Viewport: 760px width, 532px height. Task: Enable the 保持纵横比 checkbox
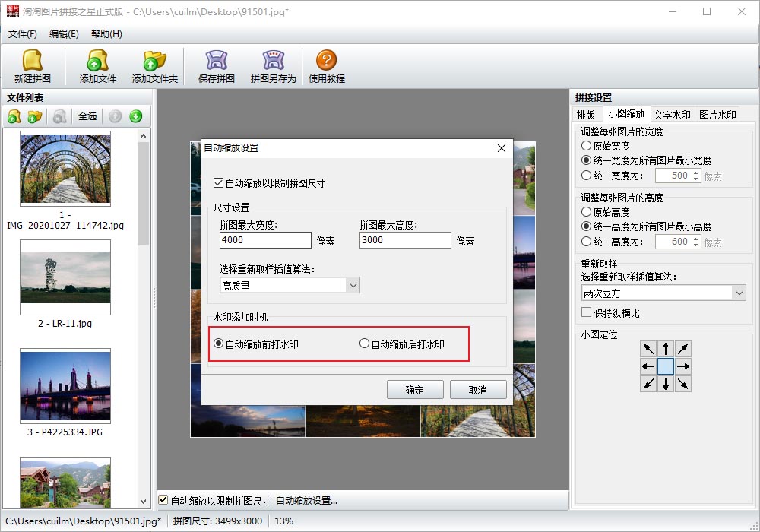tap(587, 312)
